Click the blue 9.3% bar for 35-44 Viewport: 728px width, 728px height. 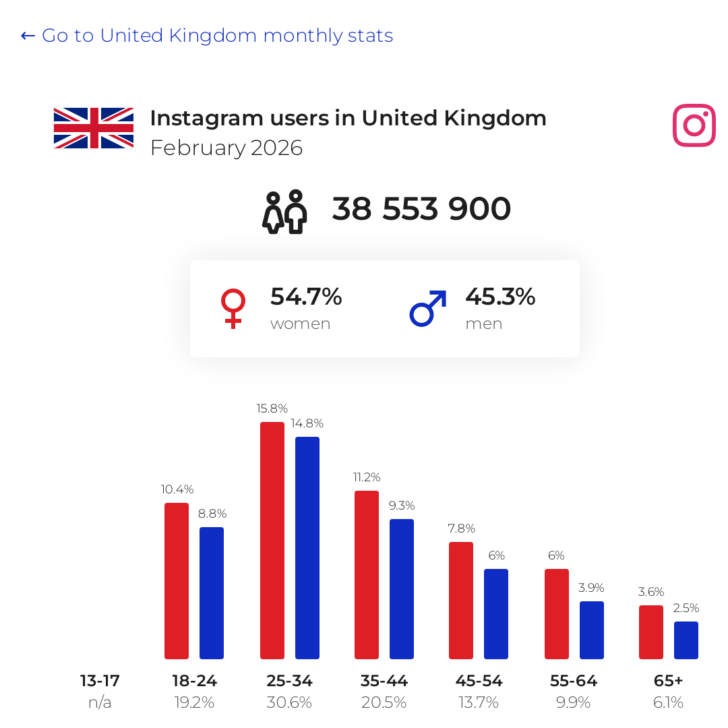(402, 589)
